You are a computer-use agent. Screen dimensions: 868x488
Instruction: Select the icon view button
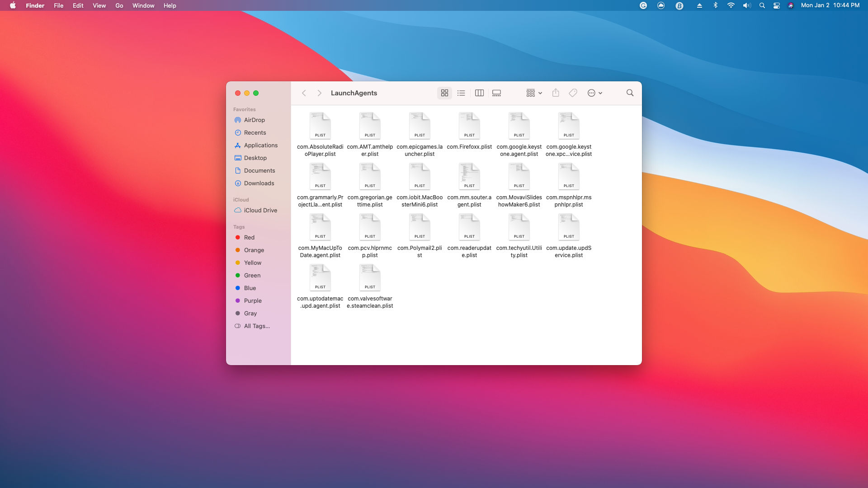(444, 93)
